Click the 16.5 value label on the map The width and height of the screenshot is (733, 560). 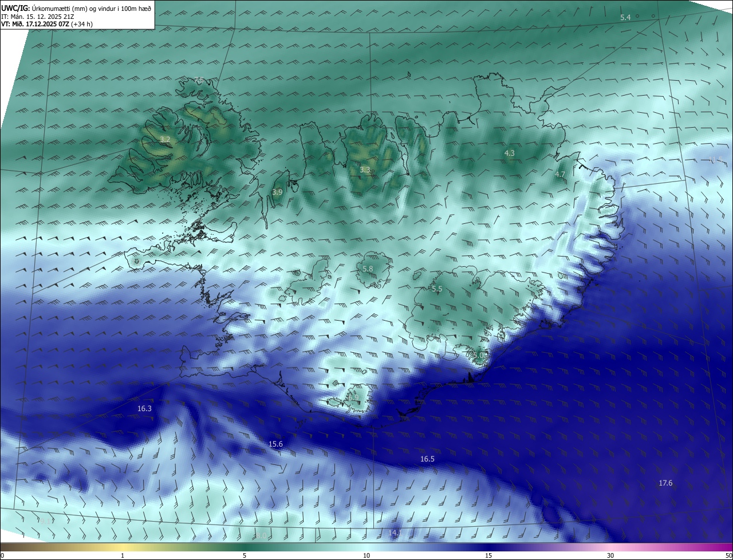point(427,459)
